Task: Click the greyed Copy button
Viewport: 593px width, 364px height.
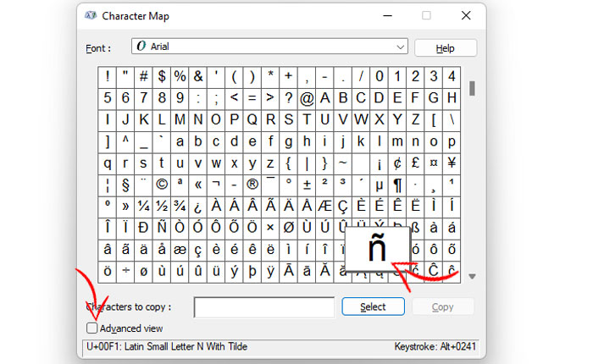Action: click(x=442, y=306)
